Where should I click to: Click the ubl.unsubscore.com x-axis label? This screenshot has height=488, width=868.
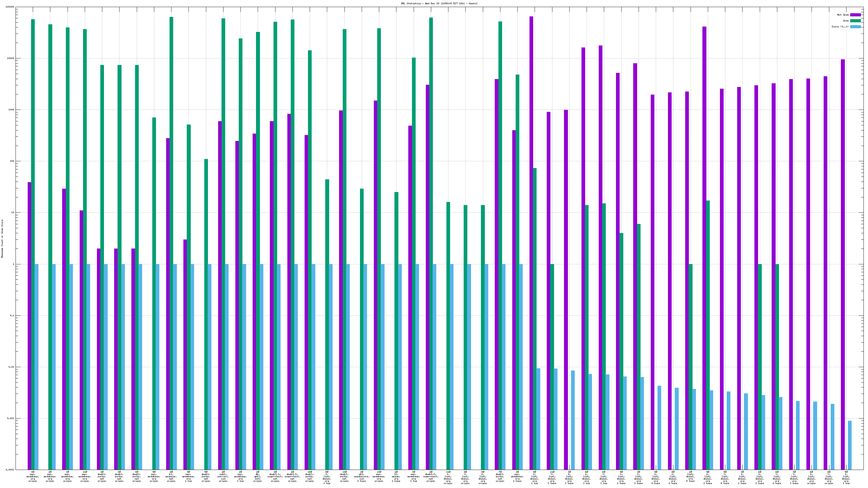[362, 476]
